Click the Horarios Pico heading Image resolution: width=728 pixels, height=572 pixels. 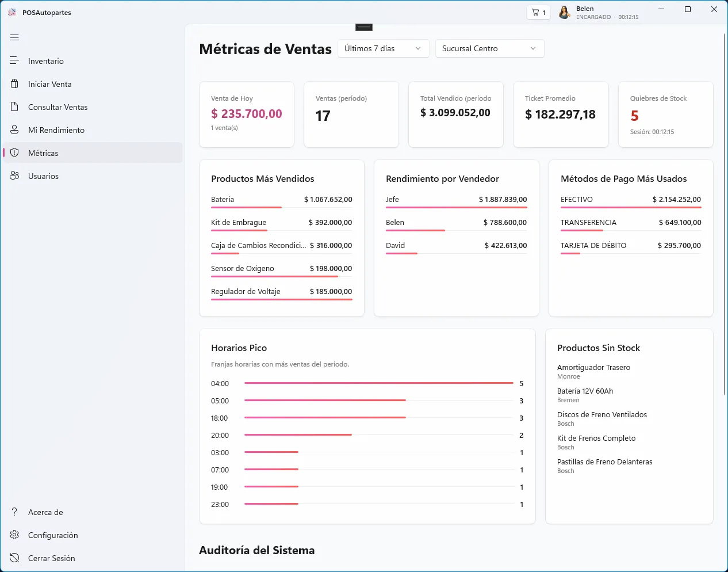(239, 348)
